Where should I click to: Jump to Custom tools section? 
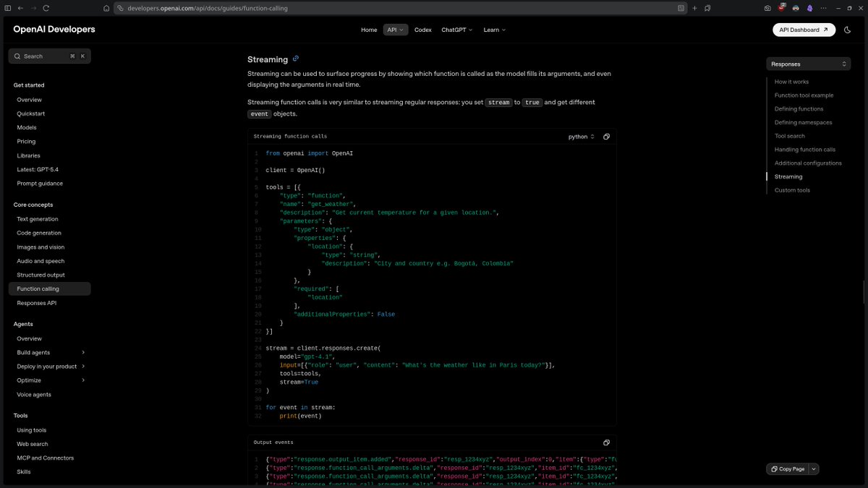point(792,190)
